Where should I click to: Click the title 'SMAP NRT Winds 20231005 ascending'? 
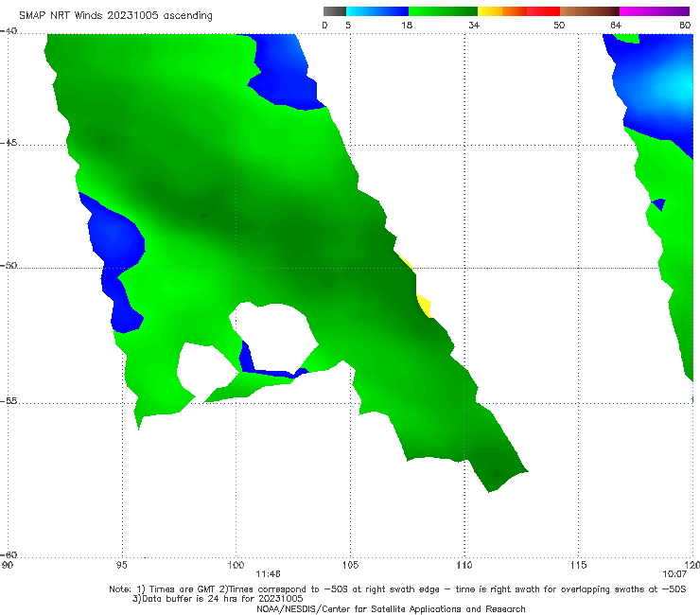point(115,15)
